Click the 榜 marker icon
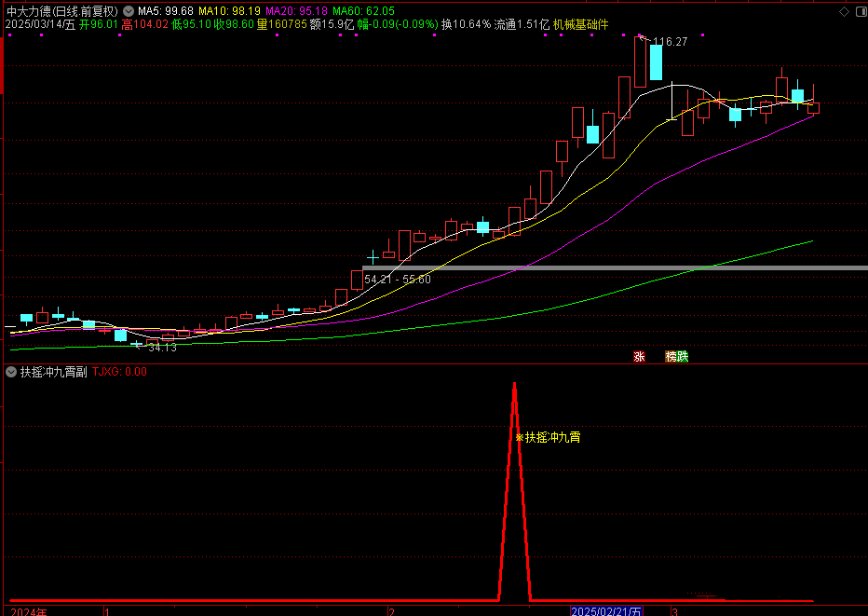This screenshot has width=868, height=616. click(x=671, y=356)
